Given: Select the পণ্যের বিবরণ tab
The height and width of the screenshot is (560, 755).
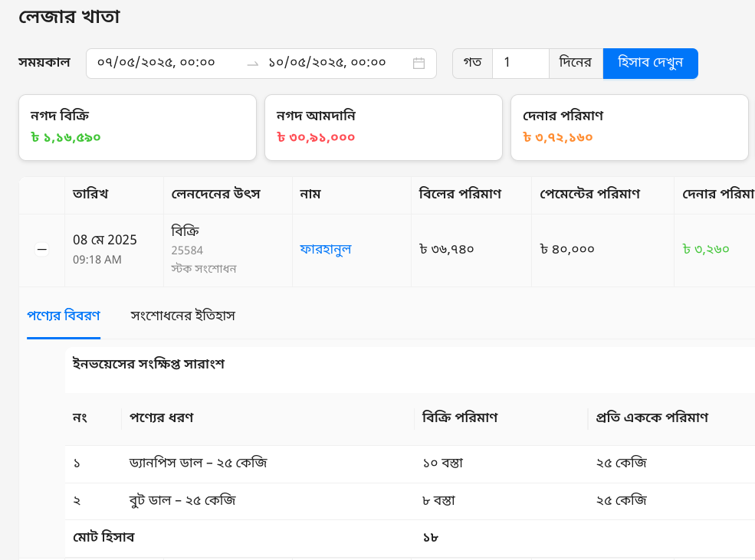Looking at the screenshot, I should (x=63, y=315).
